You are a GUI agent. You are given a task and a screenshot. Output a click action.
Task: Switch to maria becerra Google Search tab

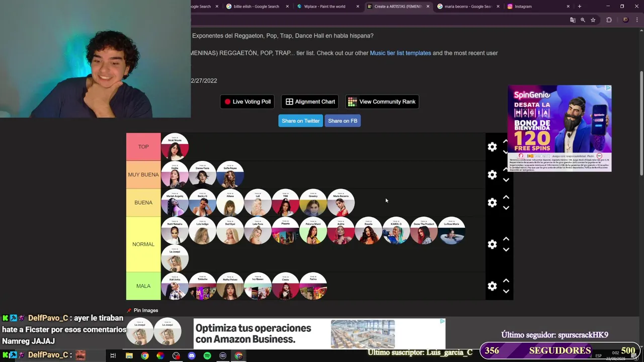click(x=467, y=7)
